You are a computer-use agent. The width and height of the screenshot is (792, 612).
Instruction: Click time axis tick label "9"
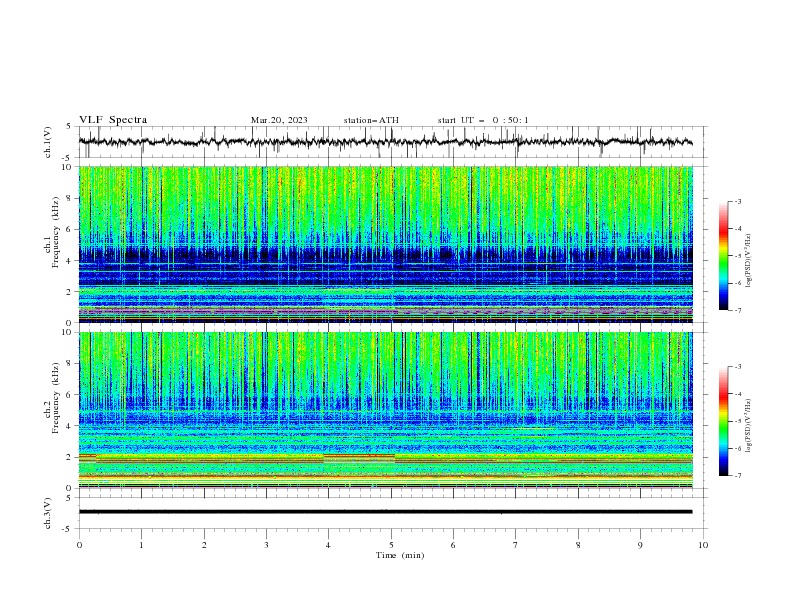coord(640,545)
